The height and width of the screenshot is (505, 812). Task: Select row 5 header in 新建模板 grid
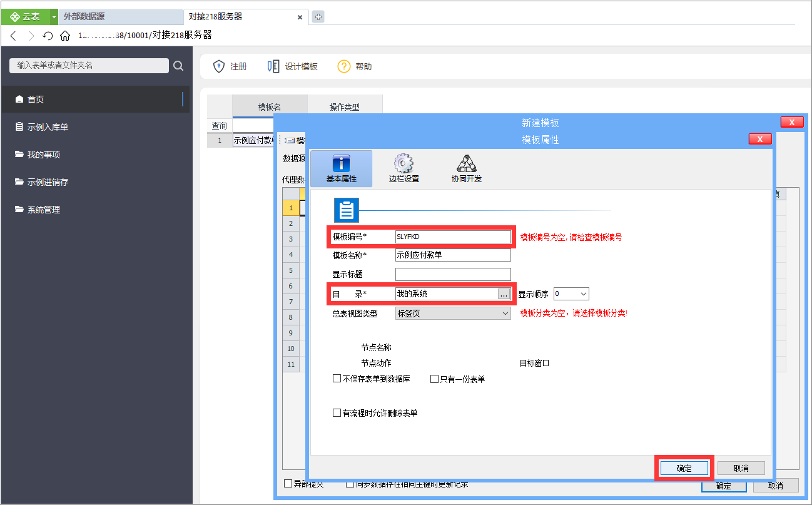coord(291,270)
